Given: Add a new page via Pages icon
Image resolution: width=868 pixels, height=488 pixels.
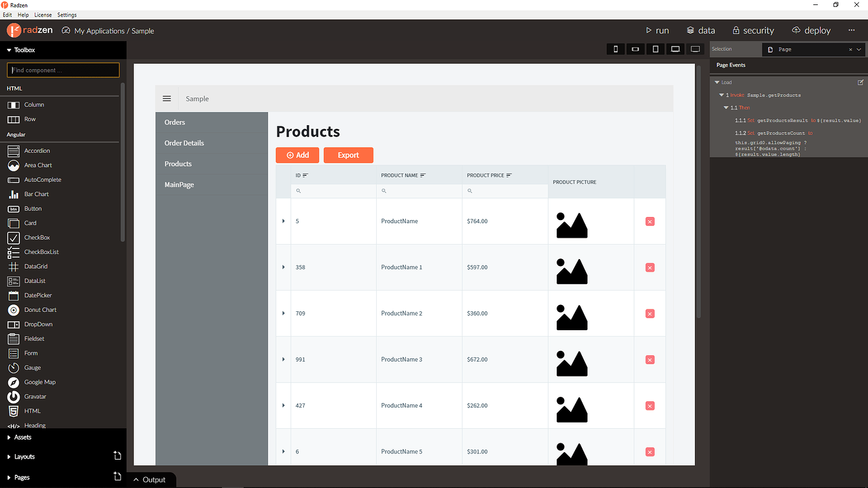Looking at the screenshot, I should [117, 476].
